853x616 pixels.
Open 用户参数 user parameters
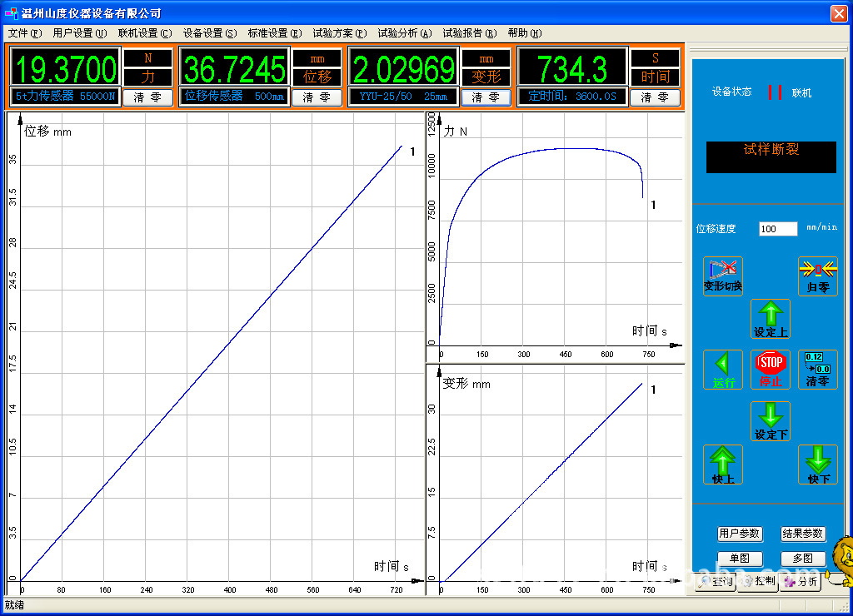coord(739,534)
